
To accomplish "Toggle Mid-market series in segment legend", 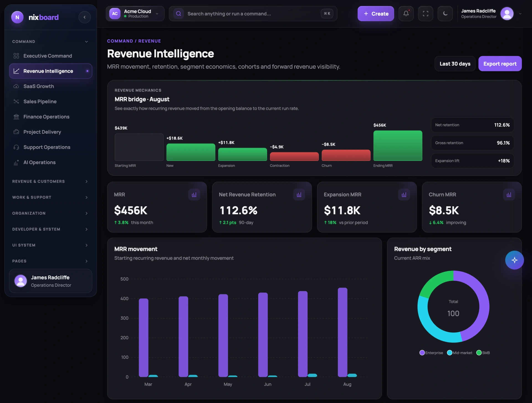I will (460, 353).
